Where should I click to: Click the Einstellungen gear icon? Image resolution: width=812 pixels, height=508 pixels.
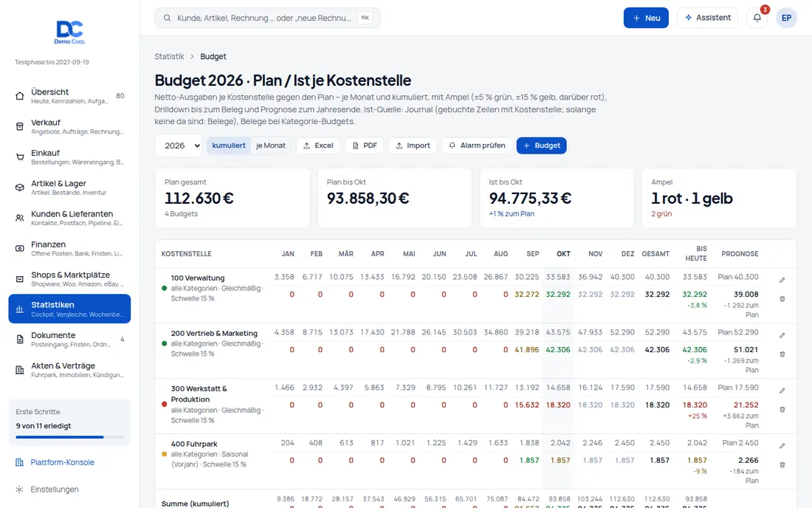coord(19,490)
